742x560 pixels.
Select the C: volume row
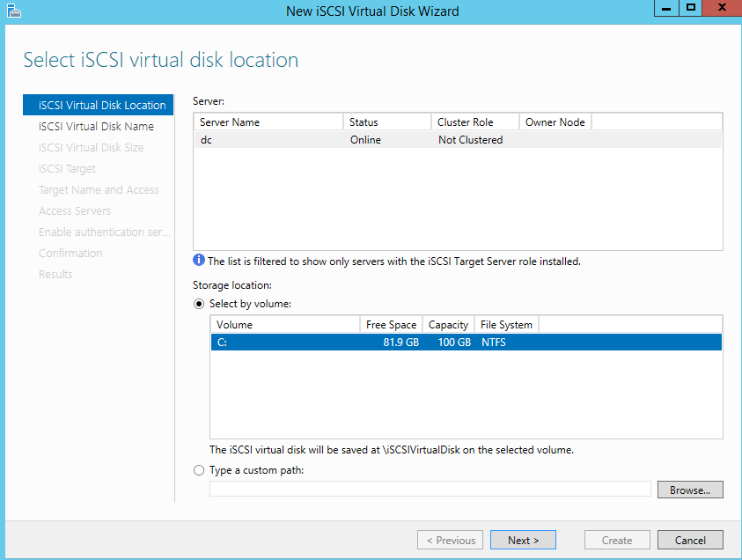click(x=465, y=343)
